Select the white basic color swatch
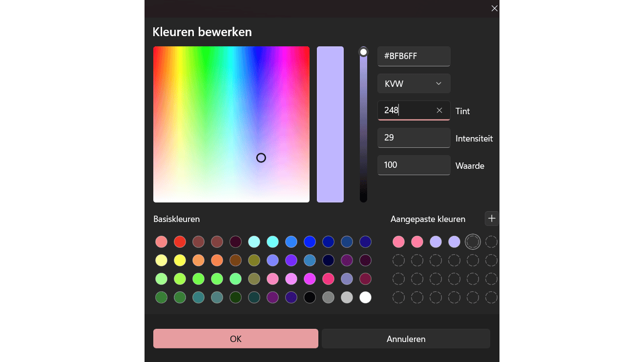The height and width of the screenshot is (362, 644). 365,297
